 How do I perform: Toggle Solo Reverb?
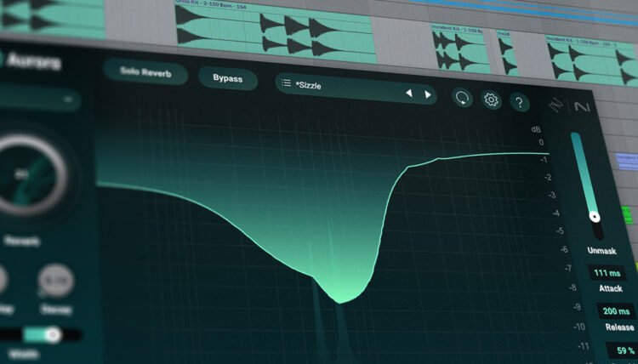coord(145,72)
